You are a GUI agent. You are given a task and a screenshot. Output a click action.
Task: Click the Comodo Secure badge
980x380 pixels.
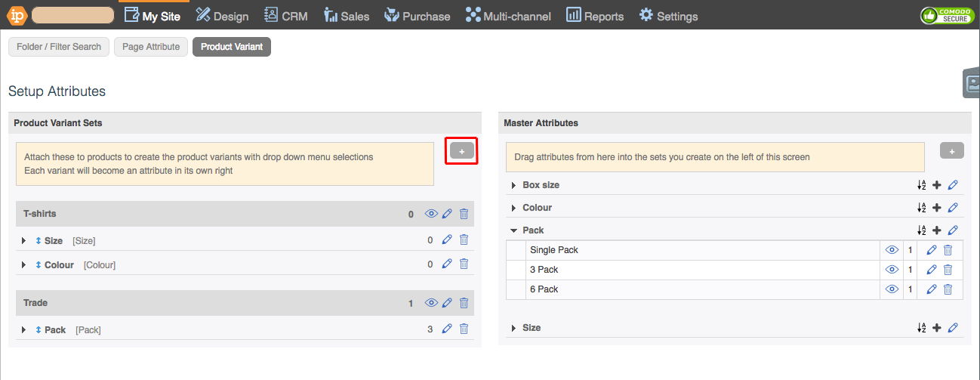tap(946, 16)
